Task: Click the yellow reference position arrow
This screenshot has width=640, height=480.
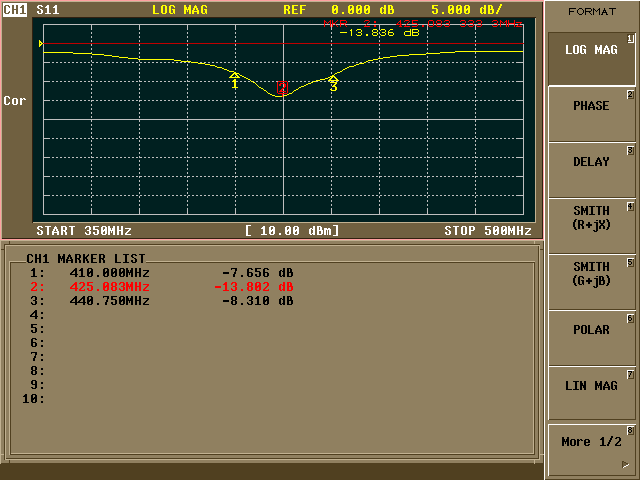Action: click(x=41, y=43)
